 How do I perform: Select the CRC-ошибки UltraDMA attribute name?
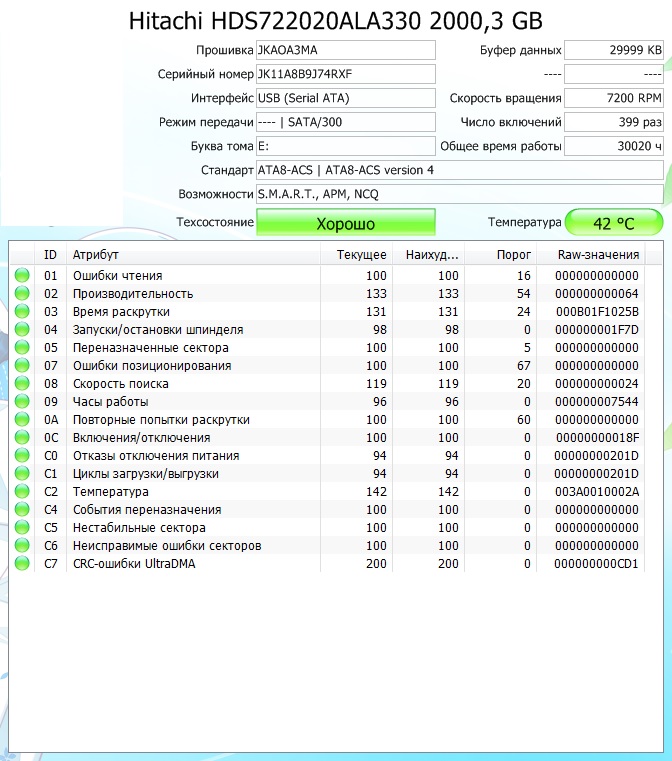click(134, 563)
